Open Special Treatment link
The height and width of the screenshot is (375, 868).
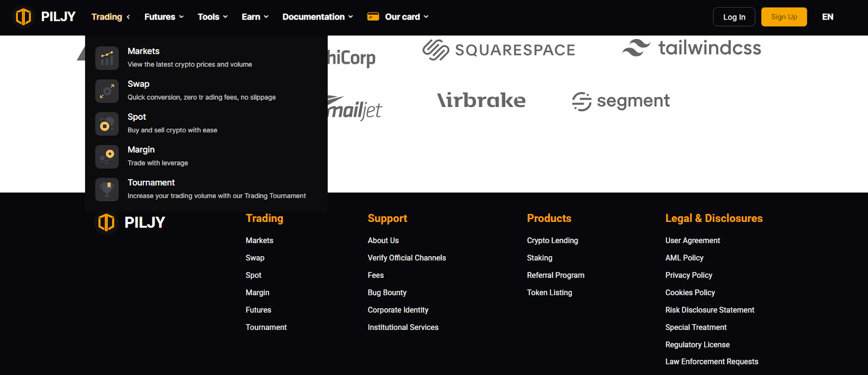click(696, 327)
